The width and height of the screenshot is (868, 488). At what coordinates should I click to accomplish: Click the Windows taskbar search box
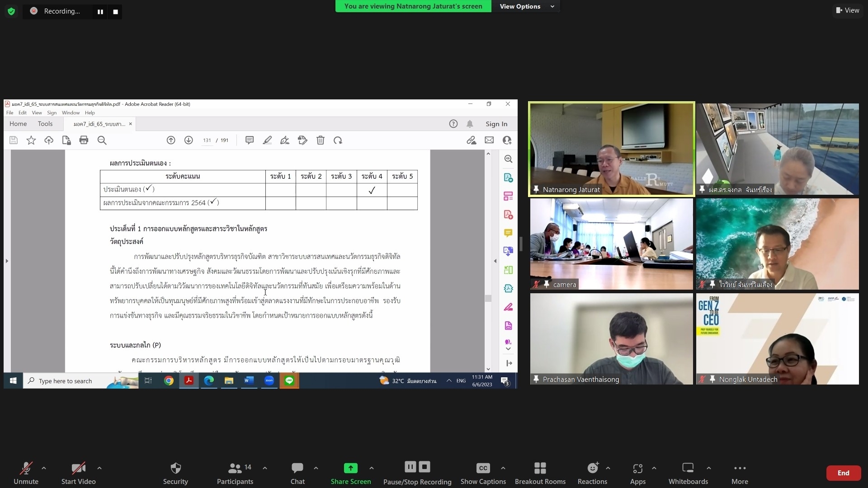[81, 381]
